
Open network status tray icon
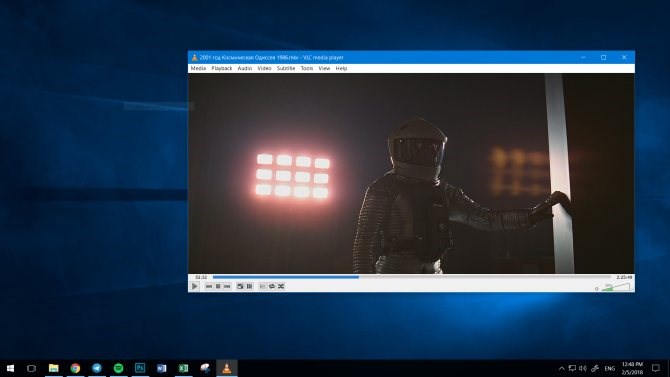pos(572,368)
